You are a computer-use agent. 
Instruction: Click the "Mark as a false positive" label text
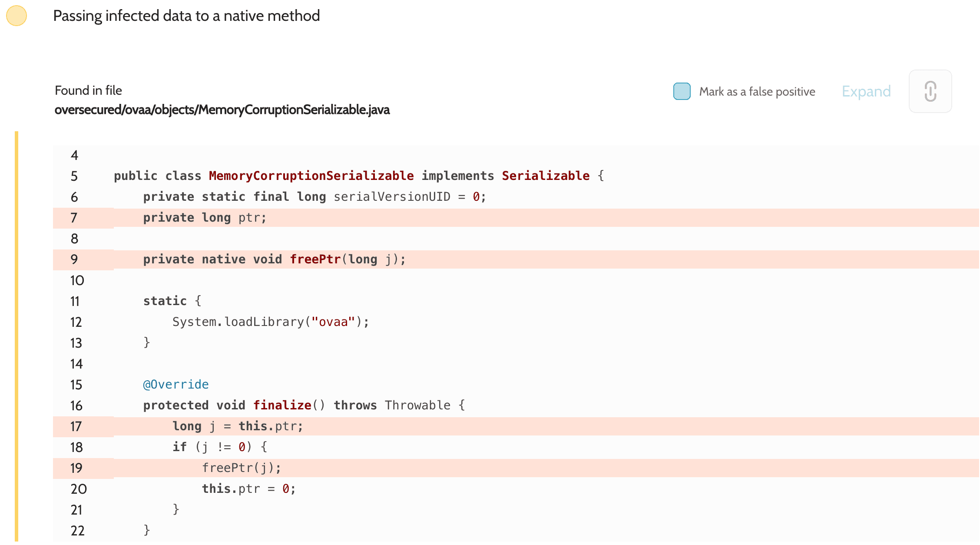click(x=757, y=92)
